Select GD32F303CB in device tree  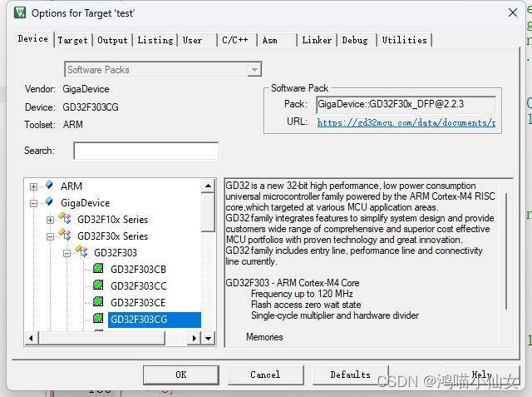tap(139, 270)
